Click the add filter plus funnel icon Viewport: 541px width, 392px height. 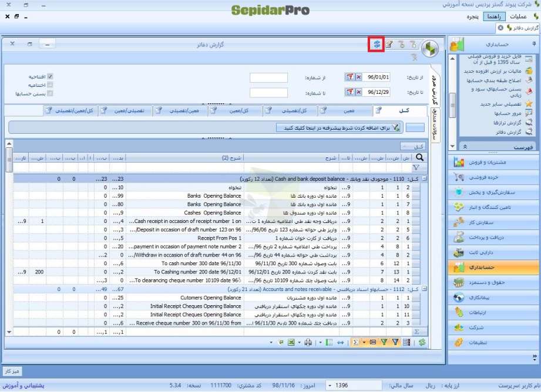coord(413,45)
